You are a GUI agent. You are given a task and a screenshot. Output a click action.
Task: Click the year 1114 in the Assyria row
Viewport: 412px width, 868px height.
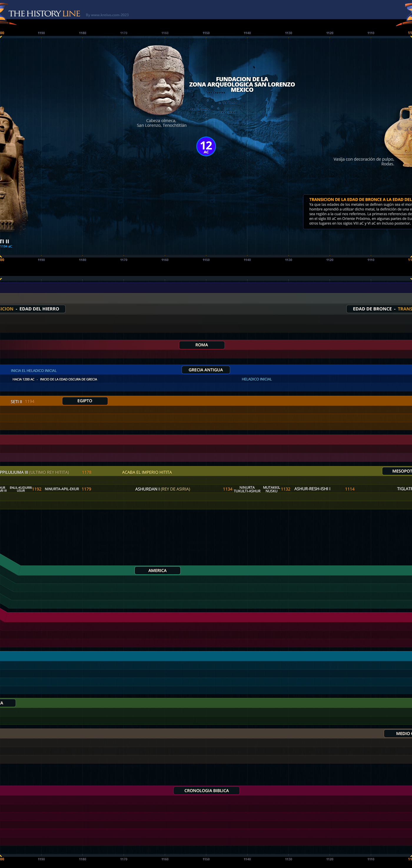[x=350, y=489]
